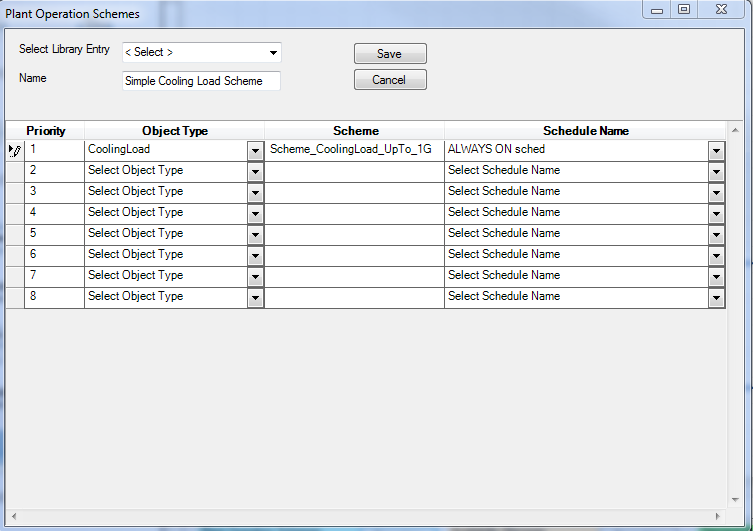Click the Priority column header
753x531 pixels.
pyautogui.click(x=46, y=131)
